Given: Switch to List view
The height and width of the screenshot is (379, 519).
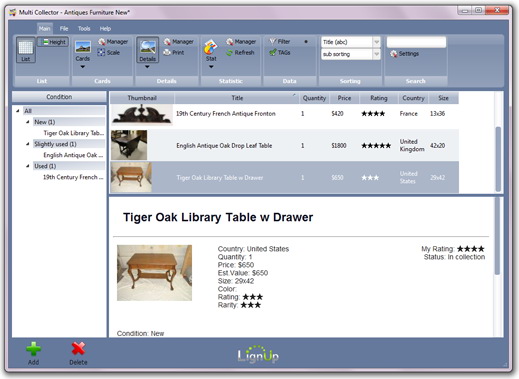Looking at the screenshot, I should (26, 50).
